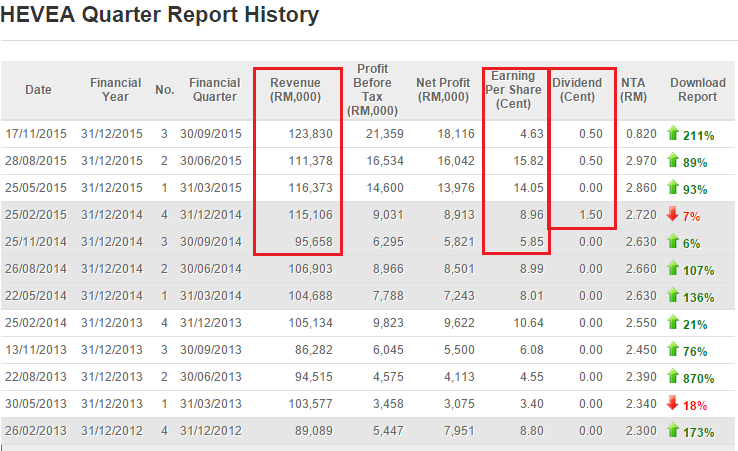Open the 18% download report link
The width and height of the screenshot is (738, 451).
coord(695,406)
